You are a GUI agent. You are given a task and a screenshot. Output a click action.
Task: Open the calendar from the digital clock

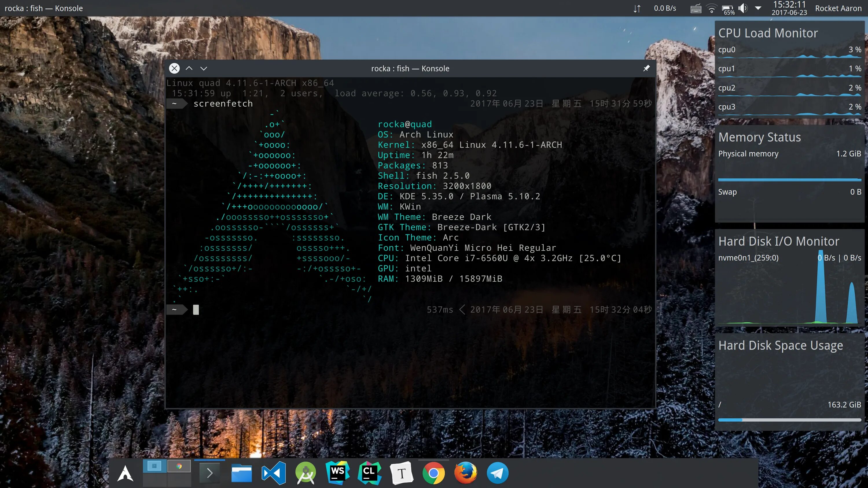point(789,8)
